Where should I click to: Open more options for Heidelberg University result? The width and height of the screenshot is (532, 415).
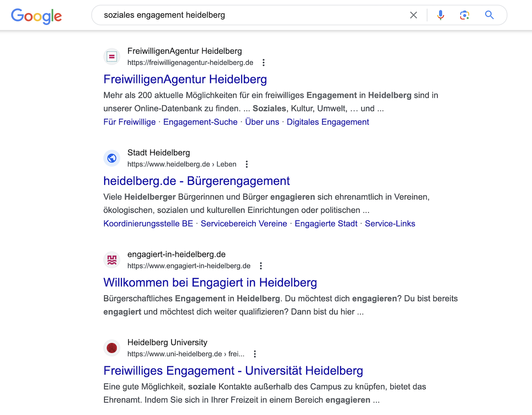[255, 354]
